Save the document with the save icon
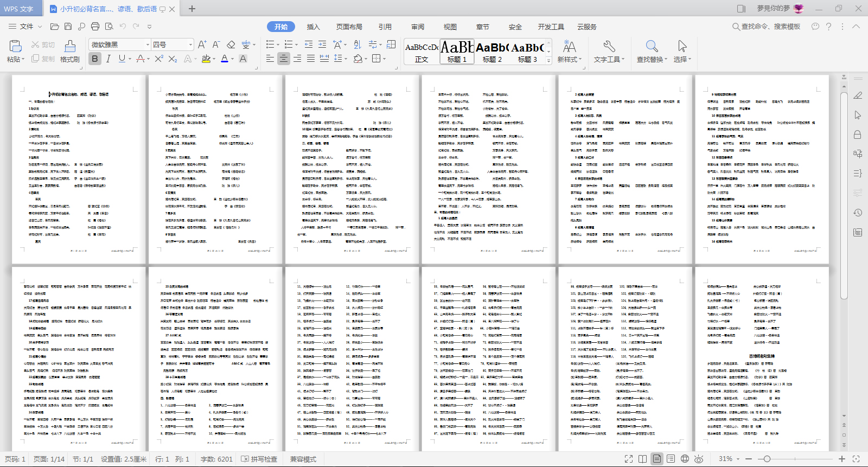 point(68,27)
